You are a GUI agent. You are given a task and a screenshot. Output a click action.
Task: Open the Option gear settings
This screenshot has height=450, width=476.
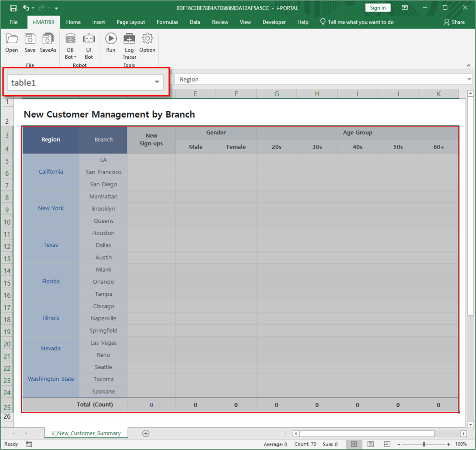(x=147, y=39)
